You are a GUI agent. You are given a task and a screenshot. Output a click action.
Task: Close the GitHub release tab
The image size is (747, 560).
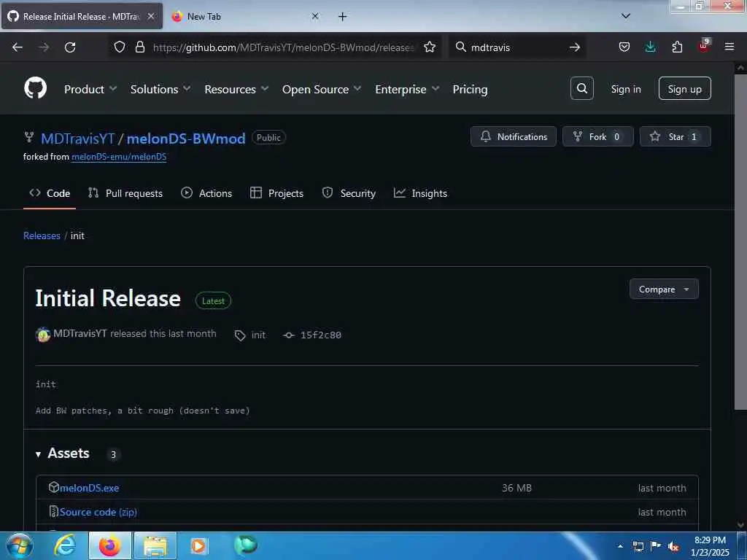click(150, 16)
